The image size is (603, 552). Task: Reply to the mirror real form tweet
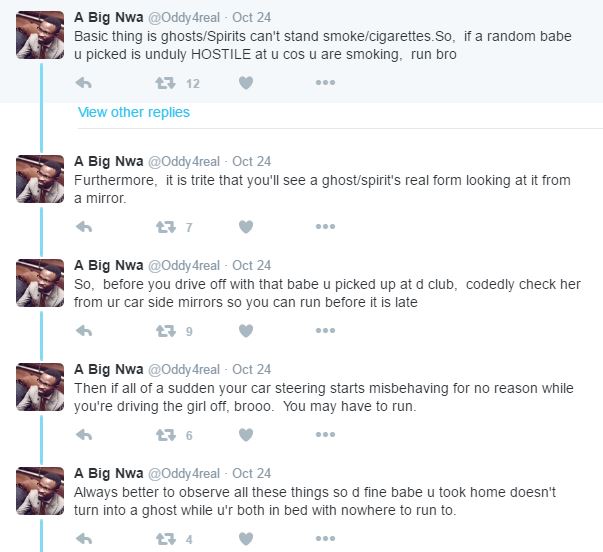84,227
